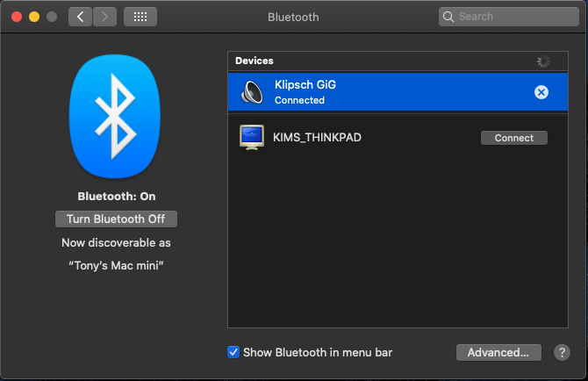
Task: Select the Klipsch GiG device name
Action: tap(305, 85)
